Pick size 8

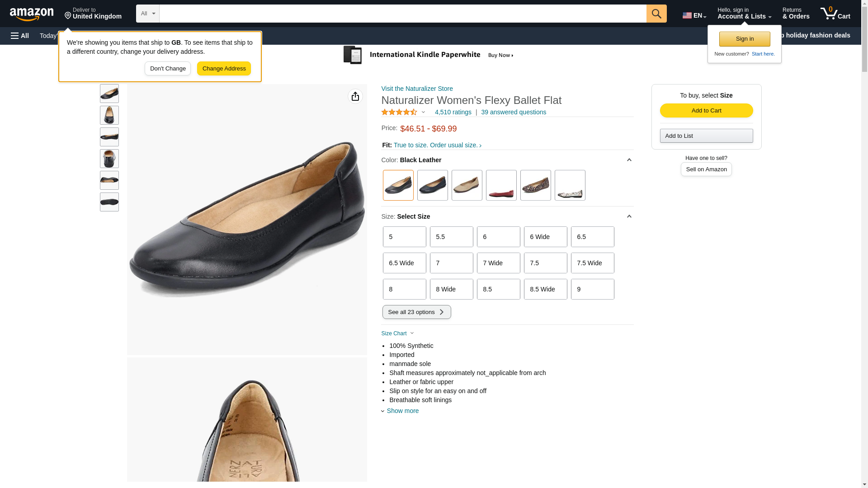(x=405, y=289)
